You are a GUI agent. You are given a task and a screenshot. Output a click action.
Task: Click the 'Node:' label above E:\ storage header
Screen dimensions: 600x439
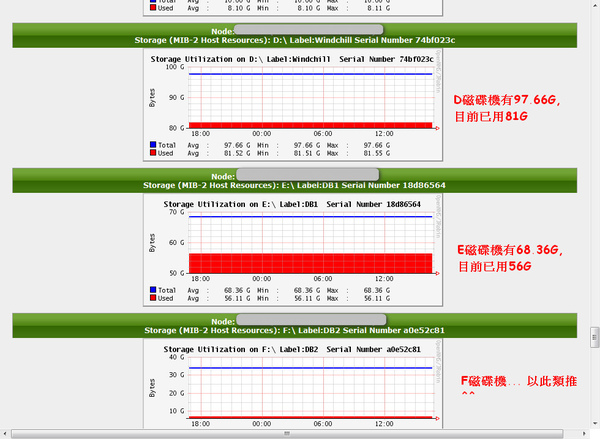(223, 176)
